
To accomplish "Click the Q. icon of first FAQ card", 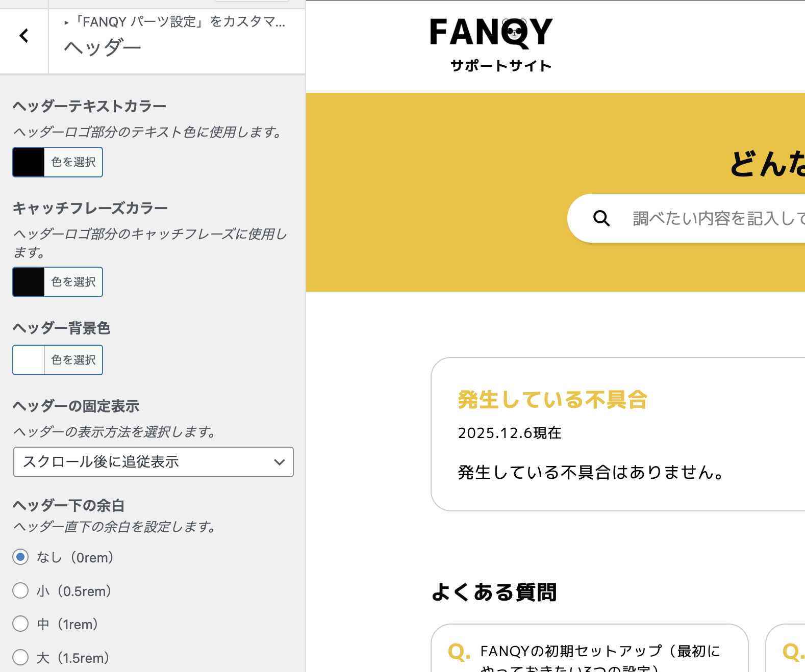I will 459,652.
